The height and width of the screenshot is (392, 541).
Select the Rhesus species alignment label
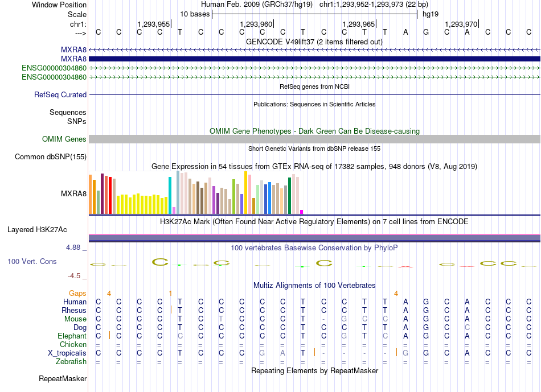click(74, 310)
